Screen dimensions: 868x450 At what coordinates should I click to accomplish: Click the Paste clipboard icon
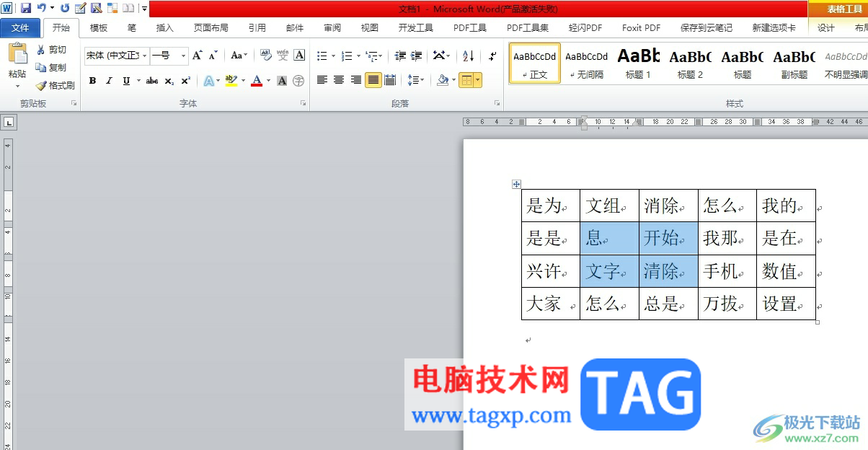coord(17,54)
